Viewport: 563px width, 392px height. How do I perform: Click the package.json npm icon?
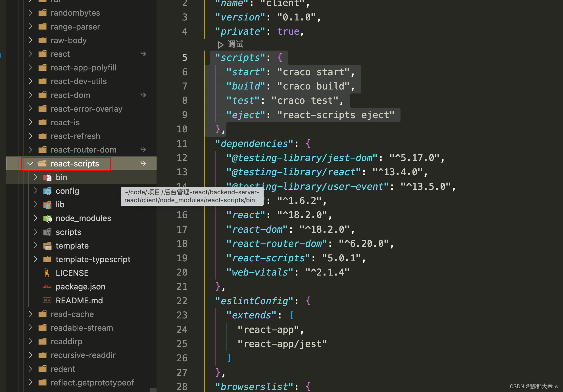pos(47,287)
